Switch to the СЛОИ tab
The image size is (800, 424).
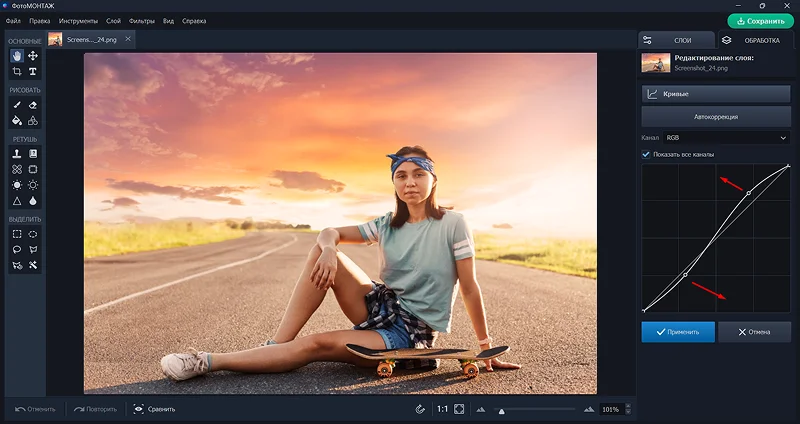676,40
